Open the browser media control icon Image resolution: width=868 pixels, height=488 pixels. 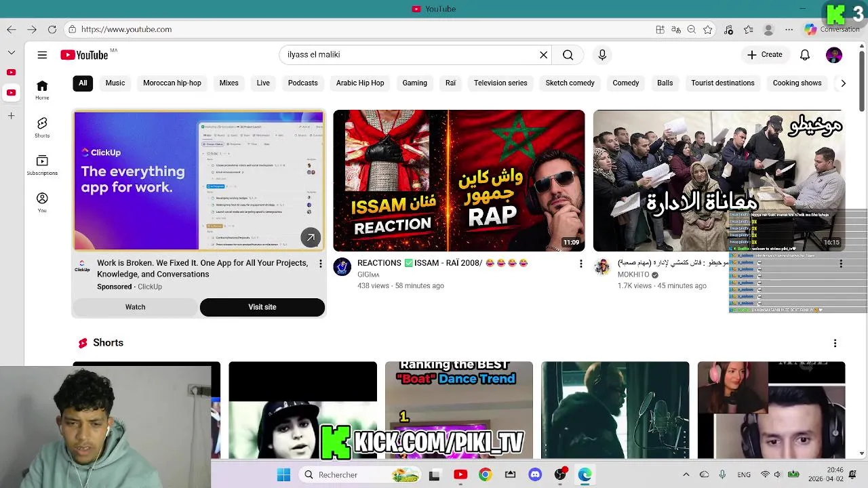728,29
